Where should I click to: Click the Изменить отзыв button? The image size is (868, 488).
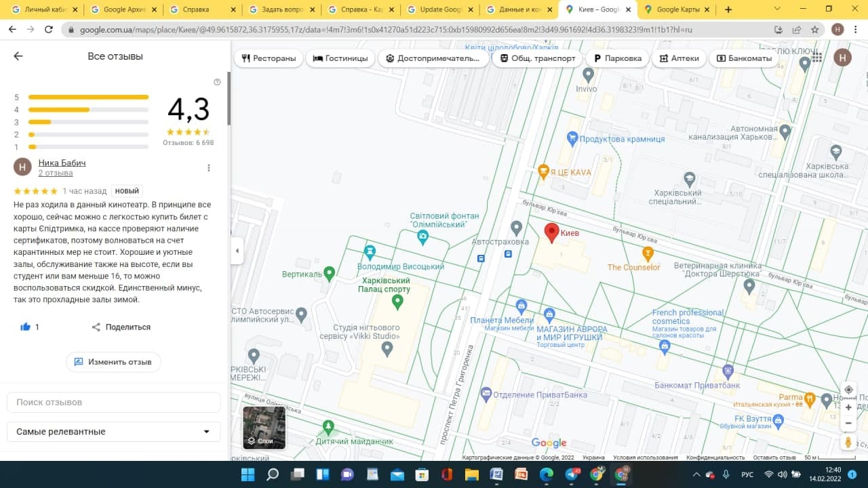(113, 362)
